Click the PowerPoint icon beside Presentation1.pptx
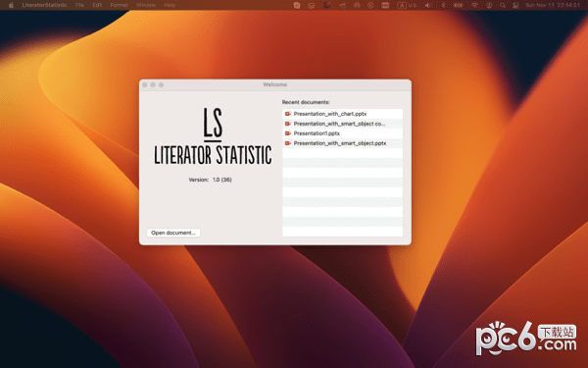The width and height of the screenshot is (588, 368). (288, 133)
